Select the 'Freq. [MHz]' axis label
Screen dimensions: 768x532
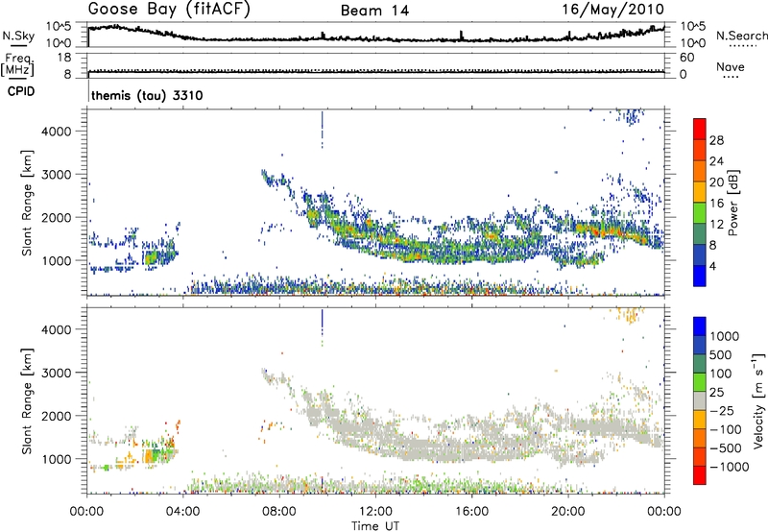(17, 65)
